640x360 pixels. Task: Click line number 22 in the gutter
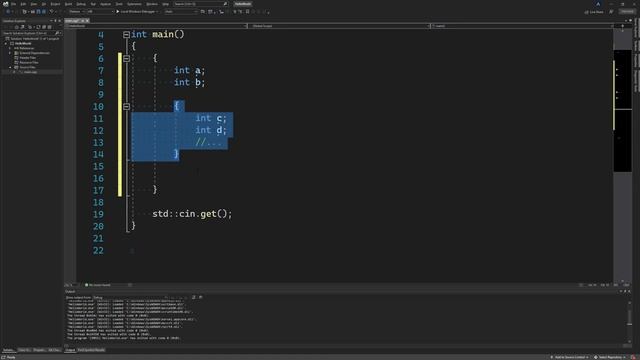(x=98, y=250)
